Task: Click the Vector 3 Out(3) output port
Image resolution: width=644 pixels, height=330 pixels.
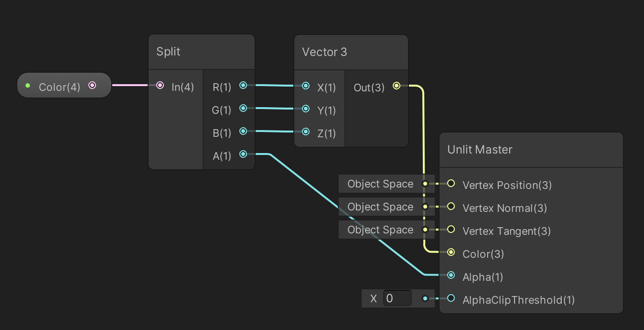Action: pyautogui.click(x=396, y=86)
